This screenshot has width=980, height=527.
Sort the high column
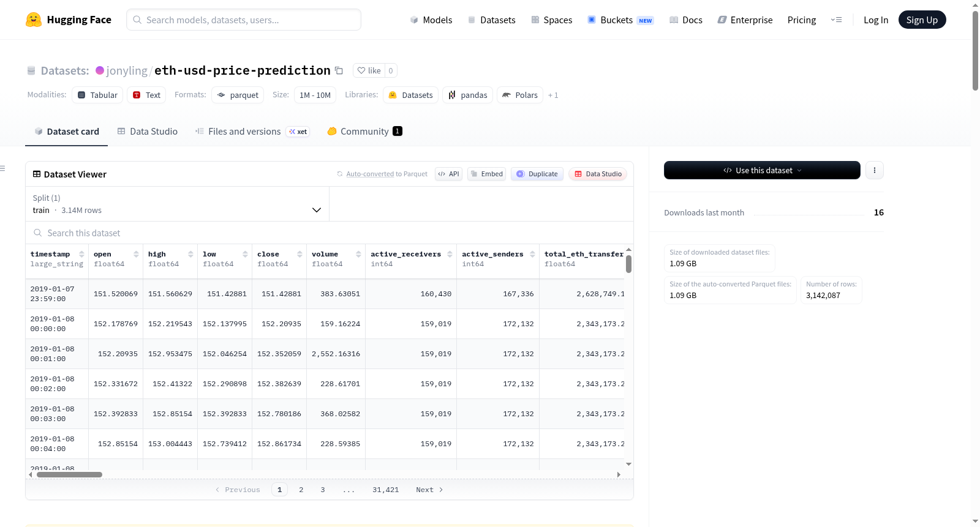[190, 254]
